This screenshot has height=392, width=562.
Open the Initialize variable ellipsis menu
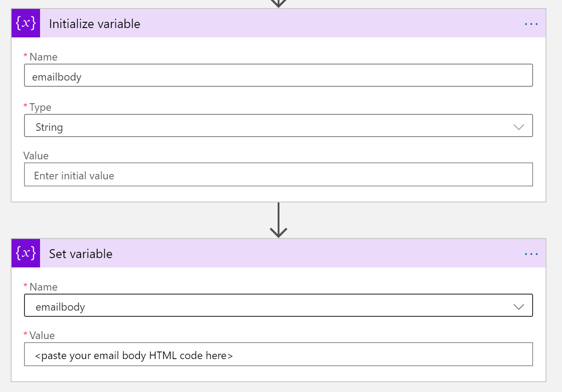(x=531, y=24)
